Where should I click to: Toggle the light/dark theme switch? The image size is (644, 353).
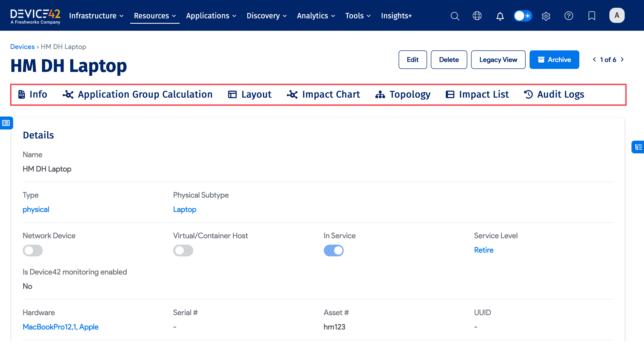pos(523,16)
